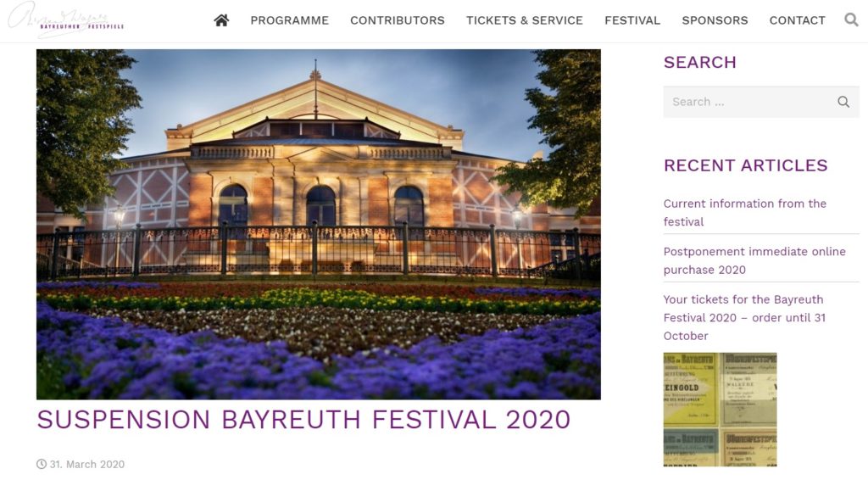Click the 'RECENT ARTICLES' heading

pyautogui.click(x=745, y=165)
